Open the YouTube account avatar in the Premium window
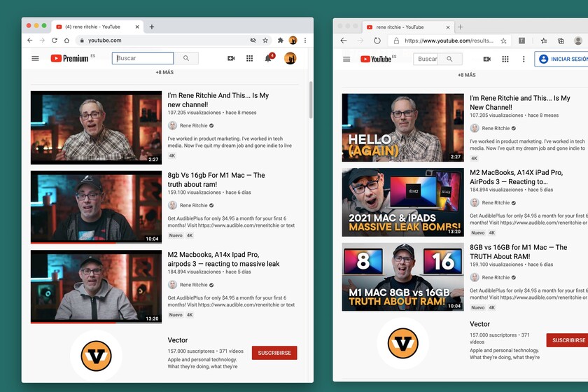 290,58
